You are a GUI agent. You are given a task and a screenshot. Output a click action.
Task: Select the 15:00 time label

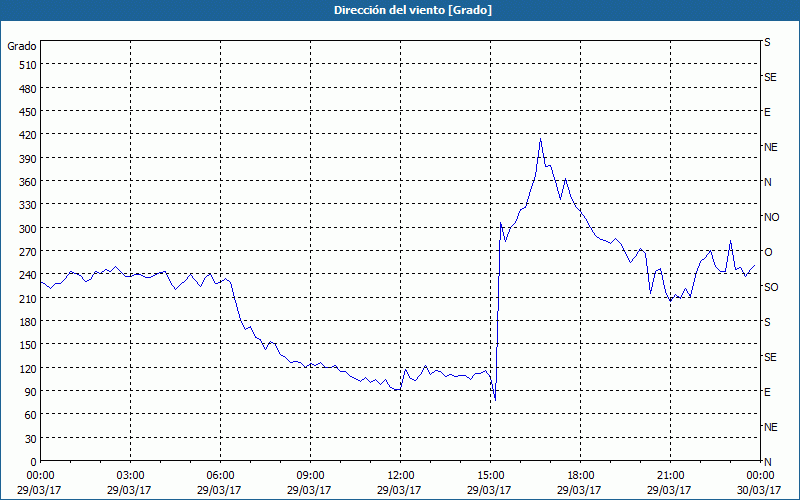pyautogui.click(x=490, y=476)
